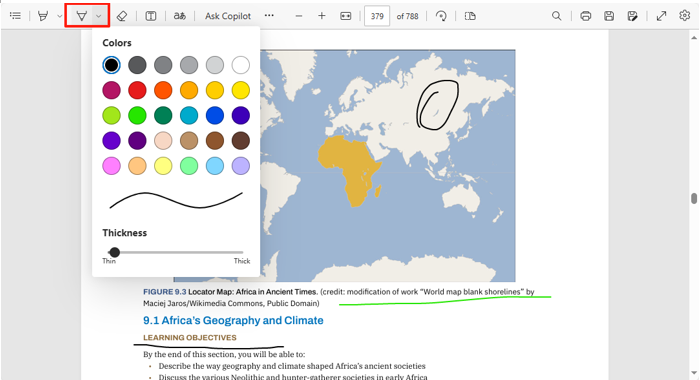The width and height of the screenshot is (700, 380).
Task: Select the pastel light blue swatch
Action: coord(215,166)
